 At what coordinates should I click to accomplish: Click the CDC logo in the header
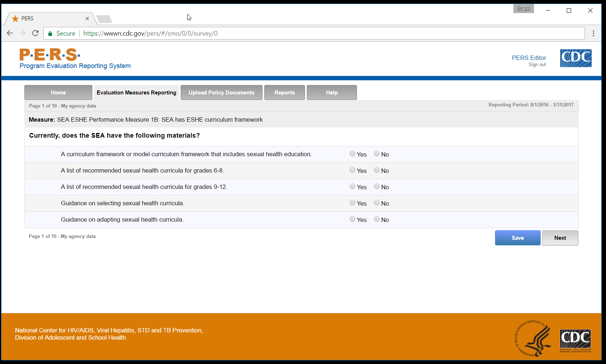click(x=575, y=58)
